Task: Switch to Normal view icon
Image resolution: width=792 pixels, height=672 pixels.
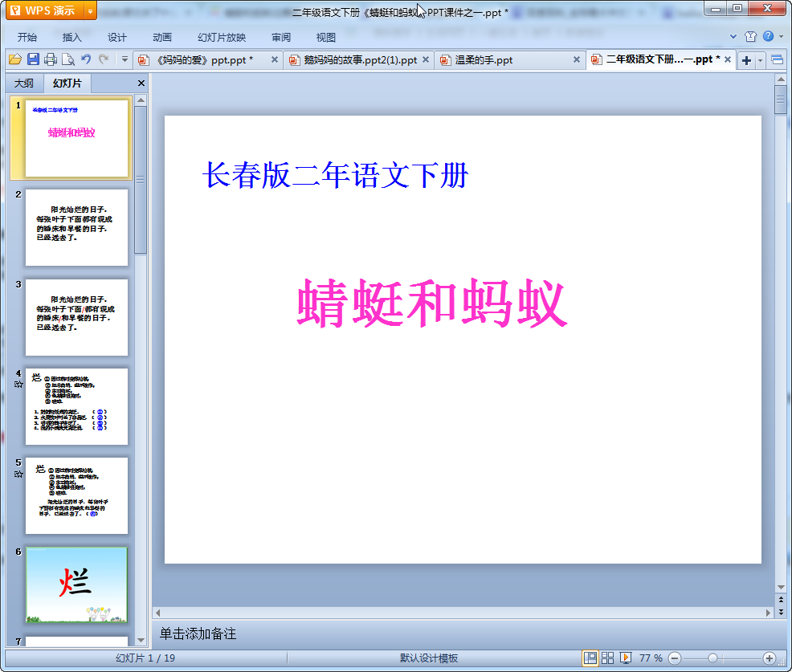Action: (590, 658)
